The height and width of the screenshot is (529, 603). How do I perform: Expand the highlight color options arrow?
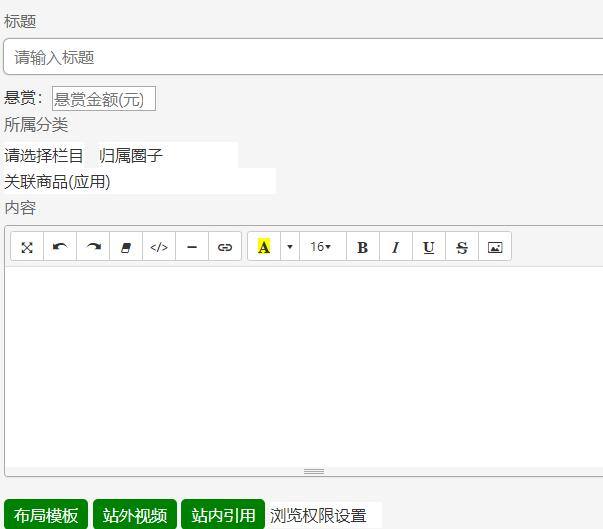(290, 247)
